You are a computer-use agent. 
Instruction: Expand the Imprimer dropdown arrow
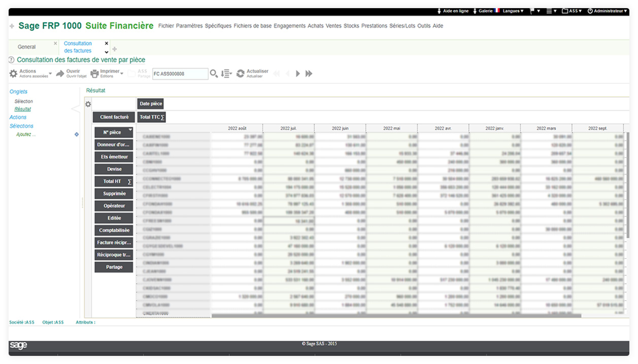[x=122, y=74]
